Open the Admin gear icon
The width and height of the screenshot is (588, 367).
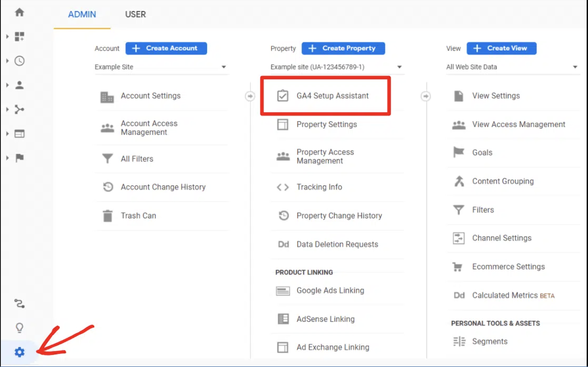tap(19, 352)
